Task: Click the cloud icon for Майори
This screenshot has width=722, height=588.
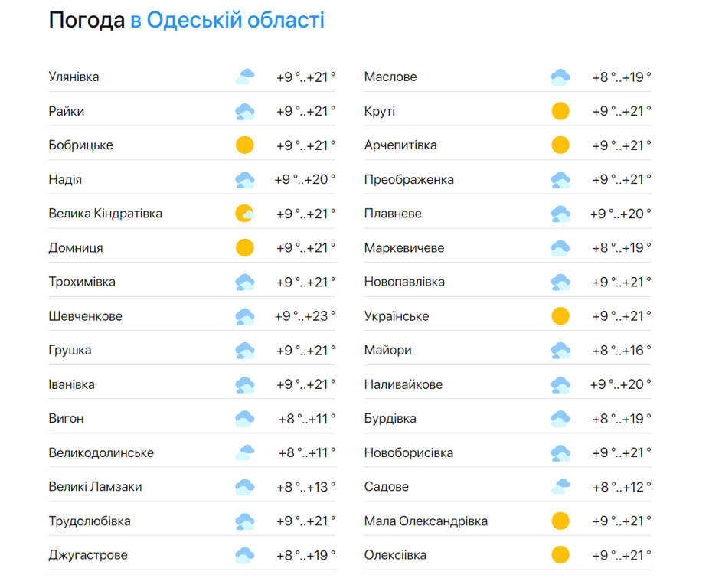Action: (x=560, y=351)
